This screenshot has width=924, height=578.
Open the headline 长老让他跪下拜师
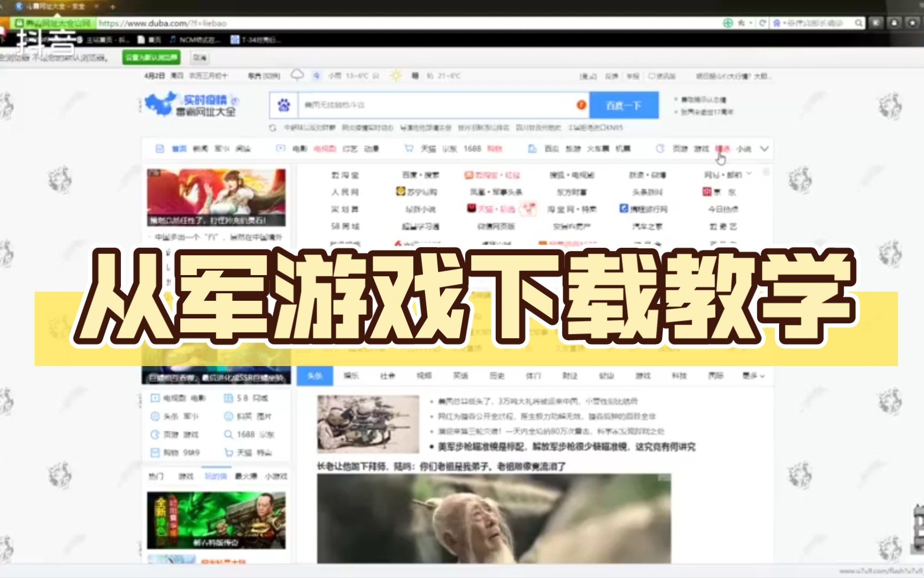point(441,467)
